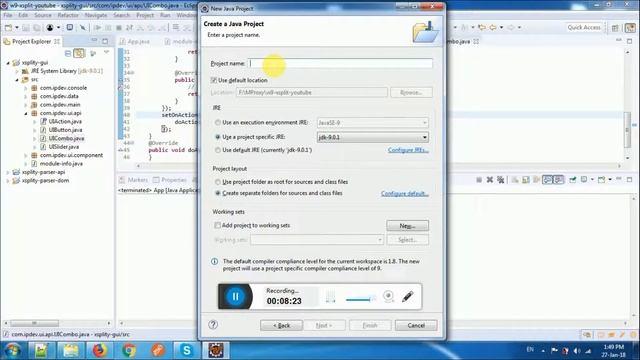Viewport: 640px width, 360px height.
Task: Open Skype from the taskbar
Action: click(187, 351)
